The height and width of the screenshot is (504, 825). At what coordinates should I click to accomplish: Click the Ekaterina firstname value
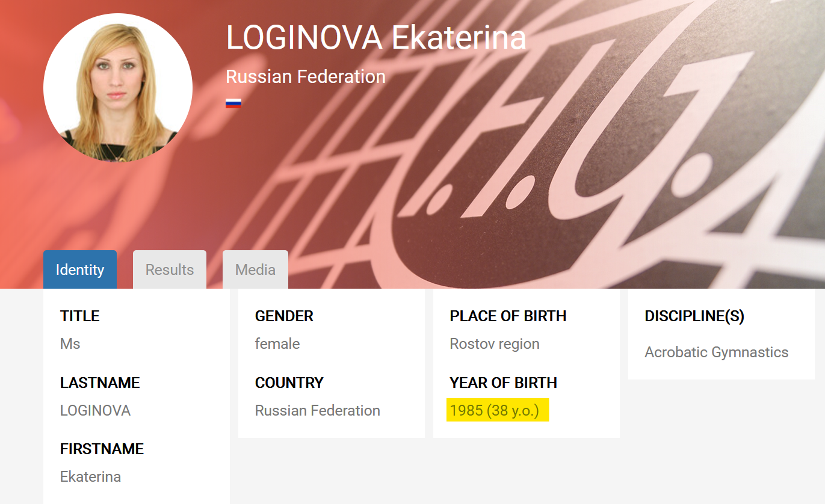(x=90, y=476)
